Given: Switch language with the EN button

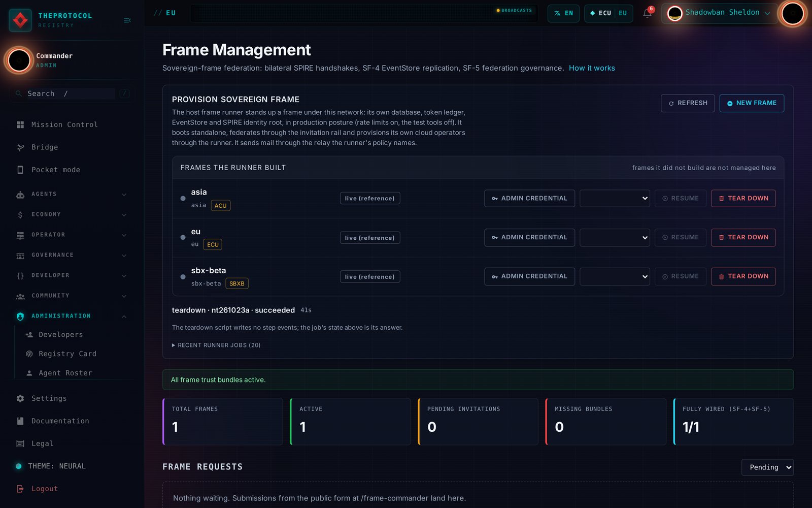Looking at the screenshot, I should click(563, 13).
